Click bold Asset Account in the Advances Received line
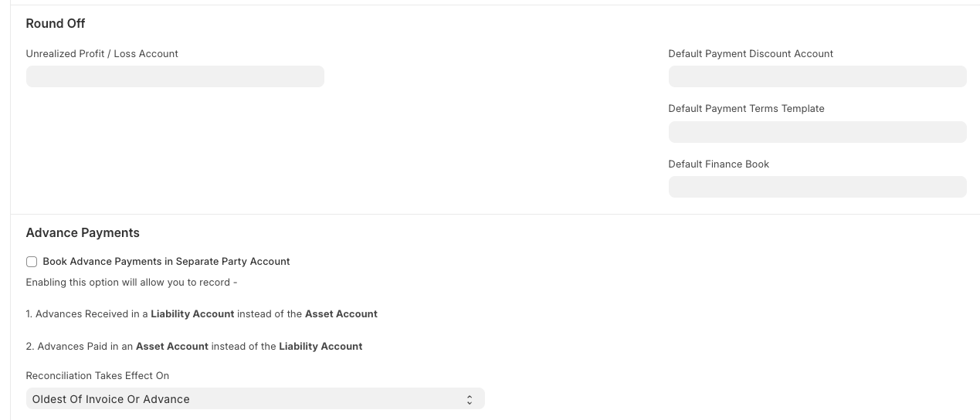This screenshot has width=980, height=420. 341,314
